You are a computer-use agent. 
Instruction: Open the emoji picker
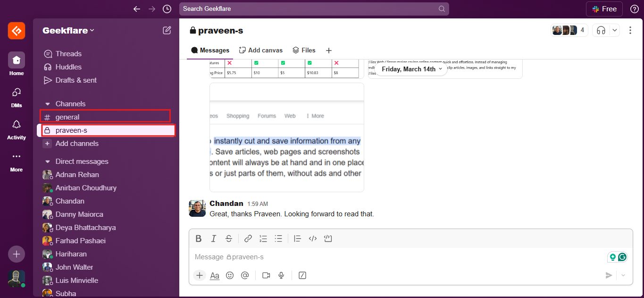(x=230, y=275)
